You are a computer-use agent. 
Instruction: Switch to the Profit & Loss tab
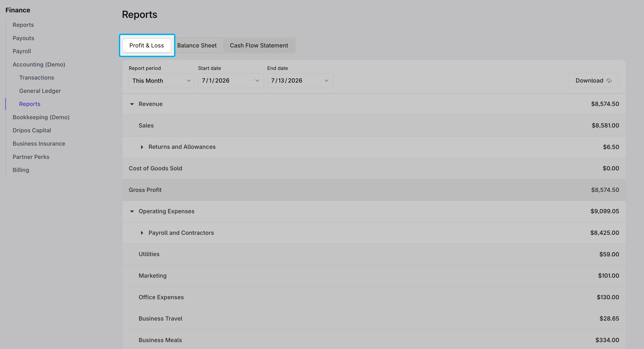click(x=147, y=45)
